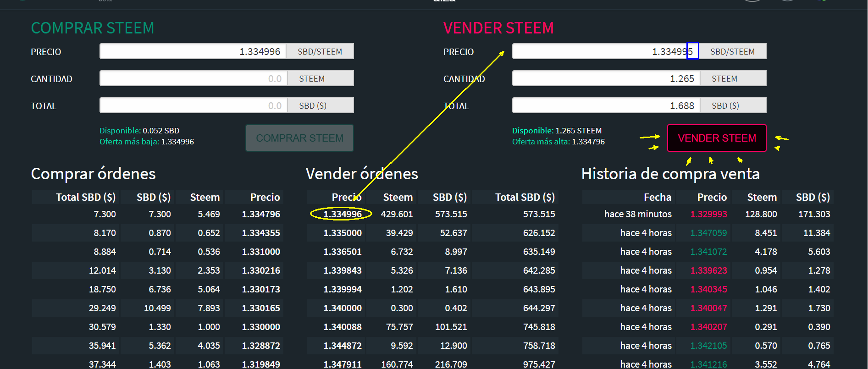Image resolution: width=868 pixels, height=369 pixels.
Task: Click SBD amount 171.303 in trade history
Action: point(814,214)
